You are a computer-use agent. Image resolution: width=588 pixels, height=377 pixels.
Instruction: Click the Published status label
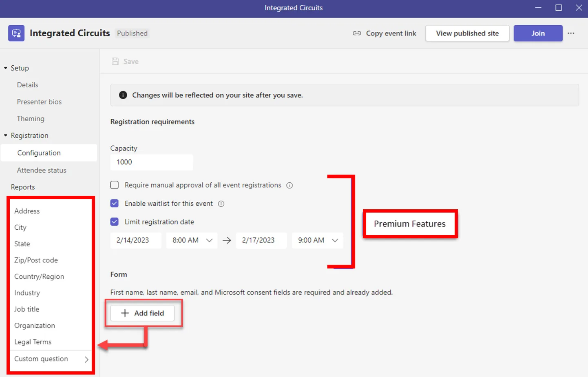tap(132, 33)
